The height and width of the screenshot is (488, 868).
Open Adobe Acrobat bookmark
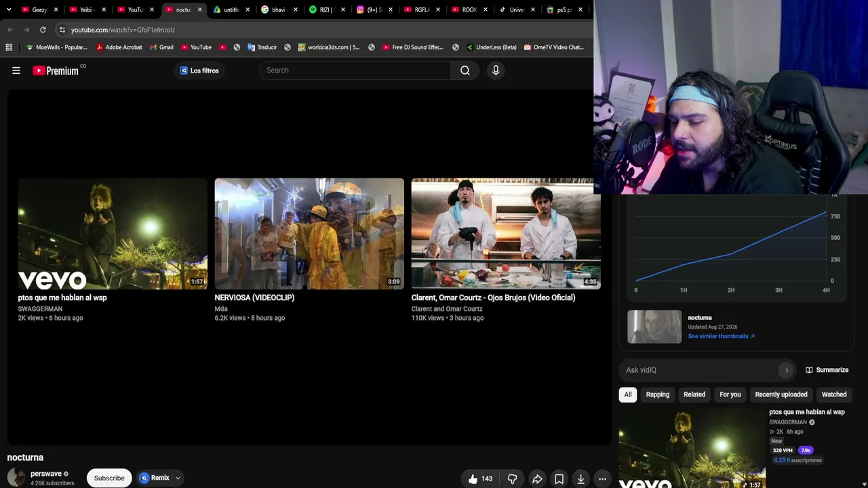[x=119, y=47]
